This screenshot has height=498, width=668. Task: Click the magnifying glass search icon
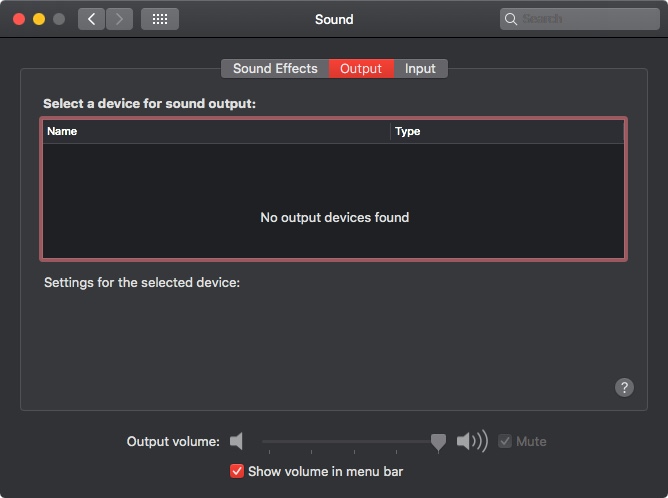pyautogui.click(x=510, y=19)
